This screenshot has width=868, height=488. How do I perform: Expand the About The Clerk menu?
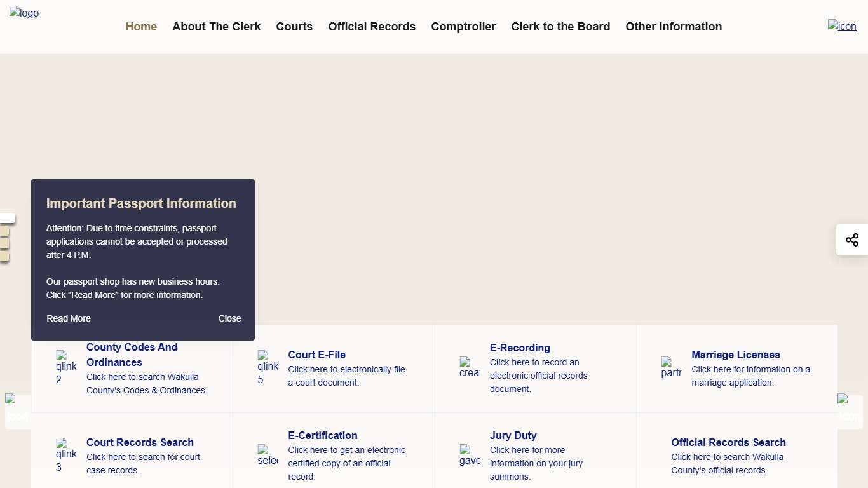tap(217, 27)
